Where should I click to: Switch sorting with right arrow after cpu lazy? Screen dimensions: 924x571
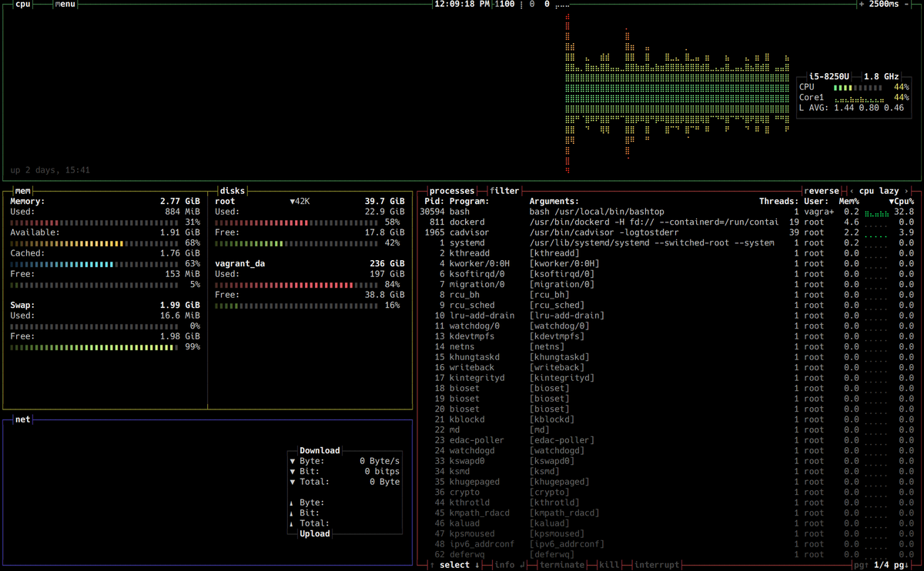click(906, 191)
